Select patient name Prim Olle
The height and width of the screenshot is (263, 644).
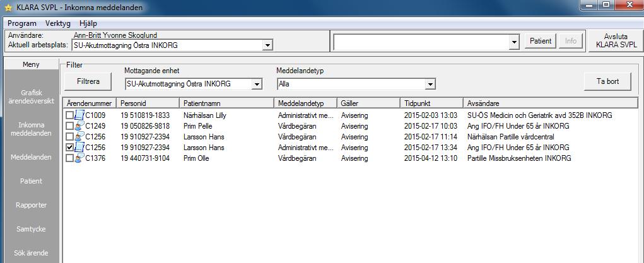[x=196, y=158]
